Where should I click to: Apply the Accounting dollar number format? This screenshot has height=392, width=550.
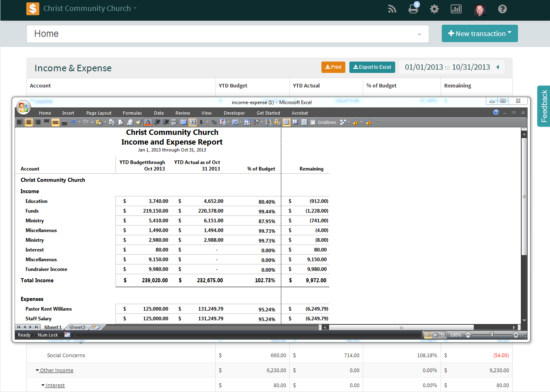(x=201, y=122)
